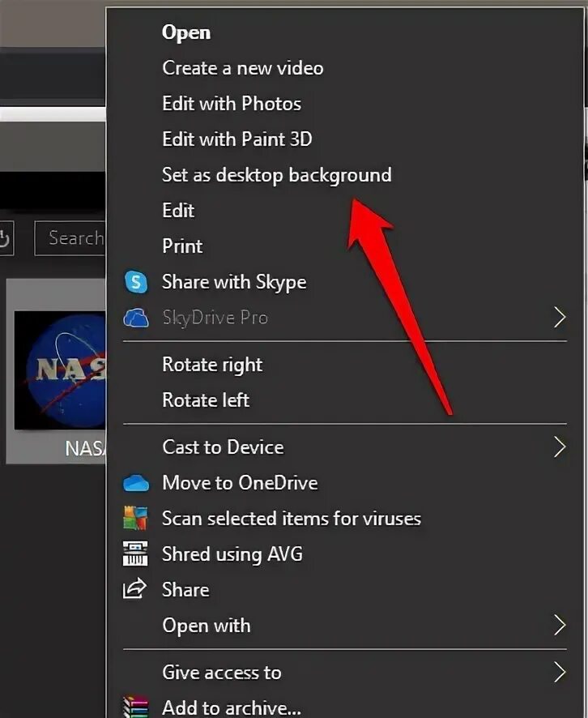The width and height of the screenshot is (588, 718).
Task: Expand the Cast to Device submenu arrow
Action: (559, 447)
